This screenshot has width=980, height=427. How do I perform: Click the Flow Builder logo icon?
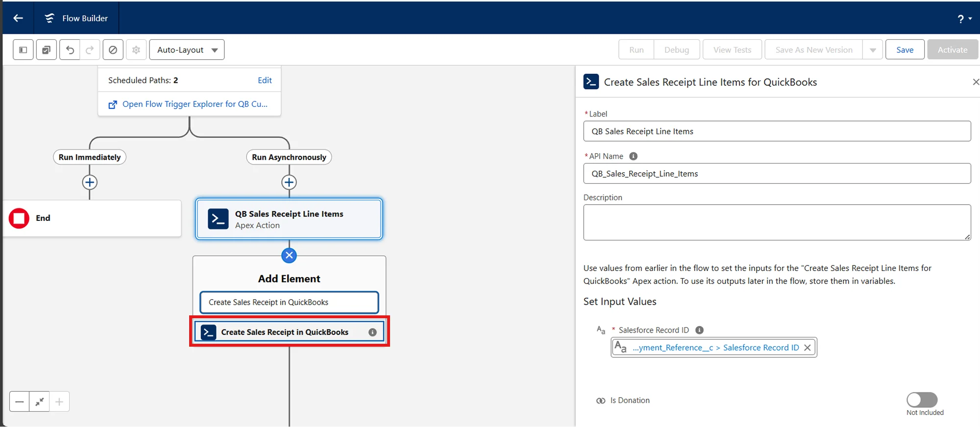(x=49, y=18)
